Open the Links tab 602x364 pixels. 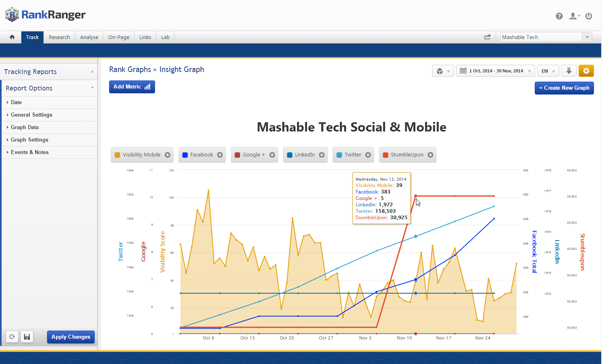(x=145, y=37)
